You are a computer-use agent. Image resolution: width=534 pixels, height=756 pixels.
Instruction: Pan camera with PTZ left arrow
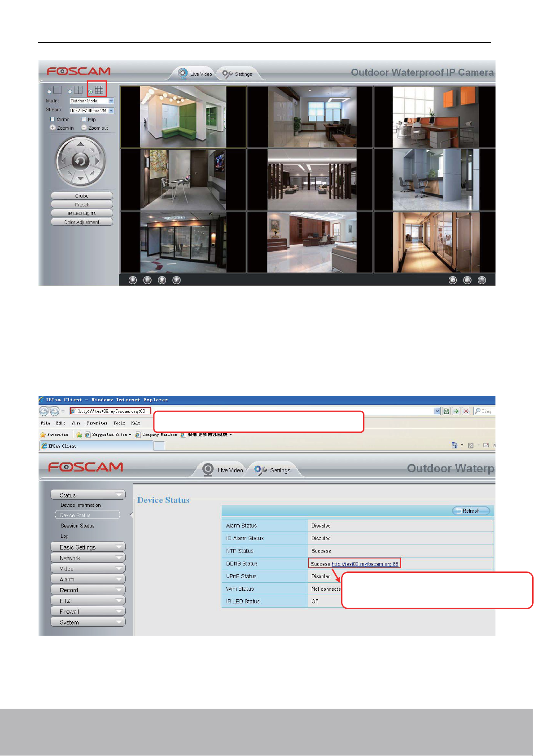[63, 161]
